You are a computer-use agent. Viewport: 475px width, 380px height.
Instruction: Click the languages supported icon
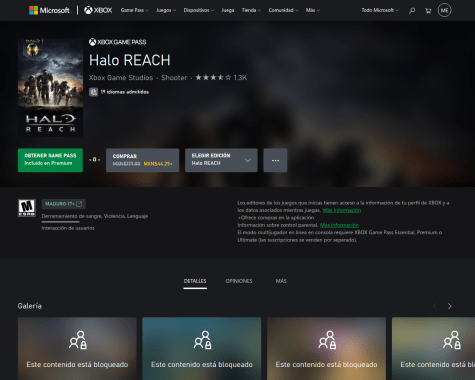click(x=93, y=92)
